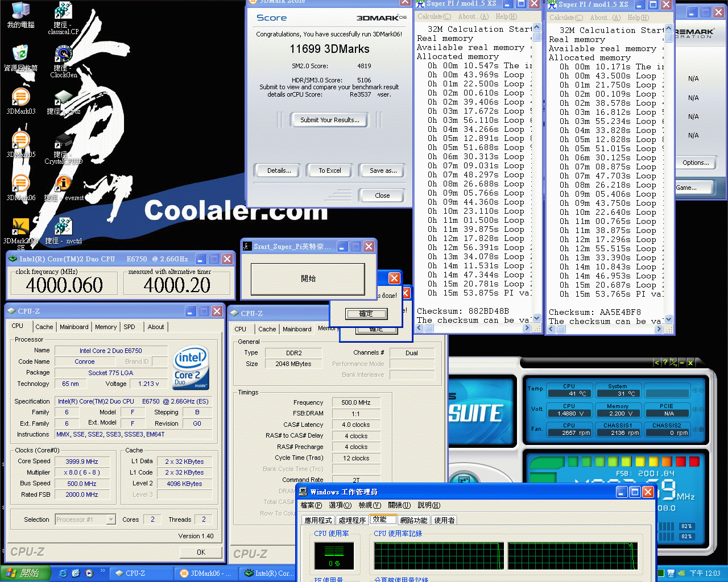
Task: Switch to Memory tab in left CPU-Z window
Action: (x=106, y=327)
